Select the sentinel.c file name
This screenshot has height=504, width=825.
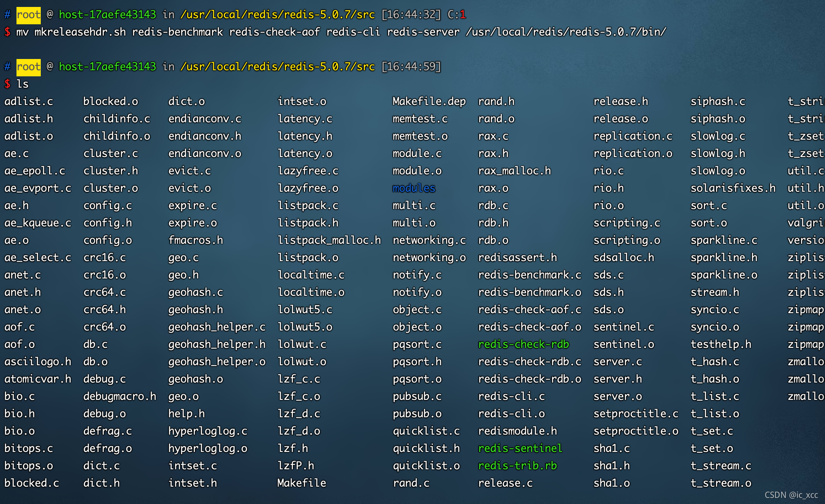point(624,327)
